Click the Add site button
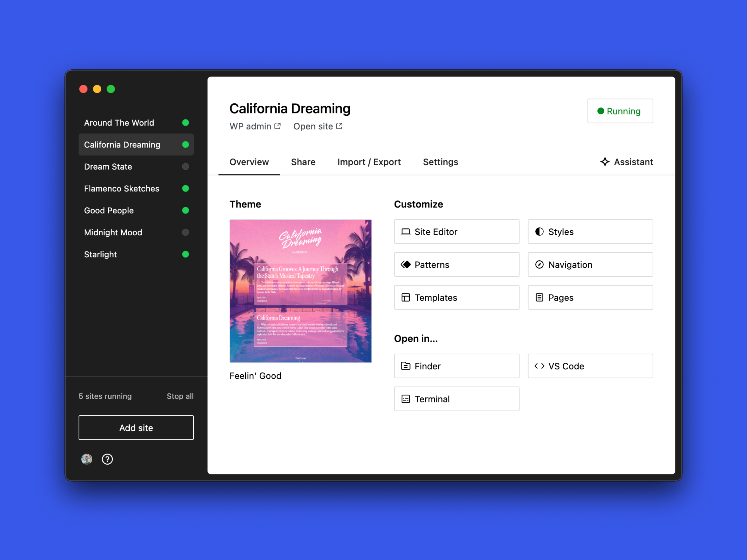This screenshot has width=747, height=560. click(x=136, y=428)
